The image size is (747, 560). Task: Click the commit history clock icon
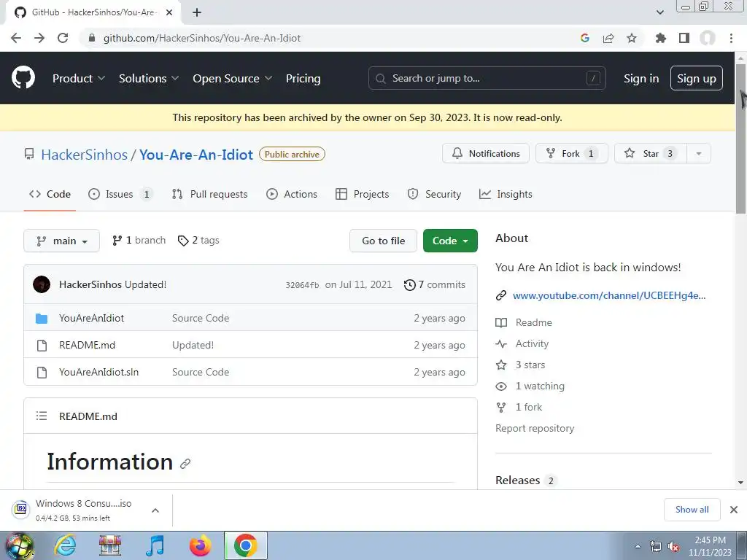pyautogui.click(x=410, y=285)
